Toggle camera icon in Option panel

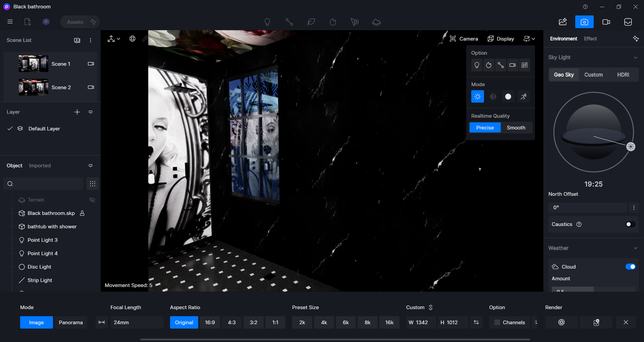point(513,65)
